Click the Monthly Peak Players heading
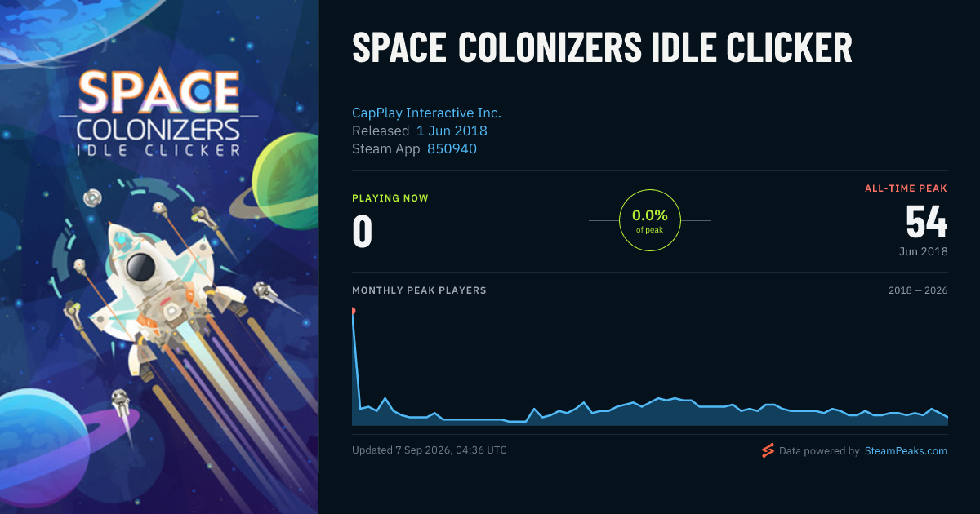This screenshot has height=514, width=980. tap(419, 290)
